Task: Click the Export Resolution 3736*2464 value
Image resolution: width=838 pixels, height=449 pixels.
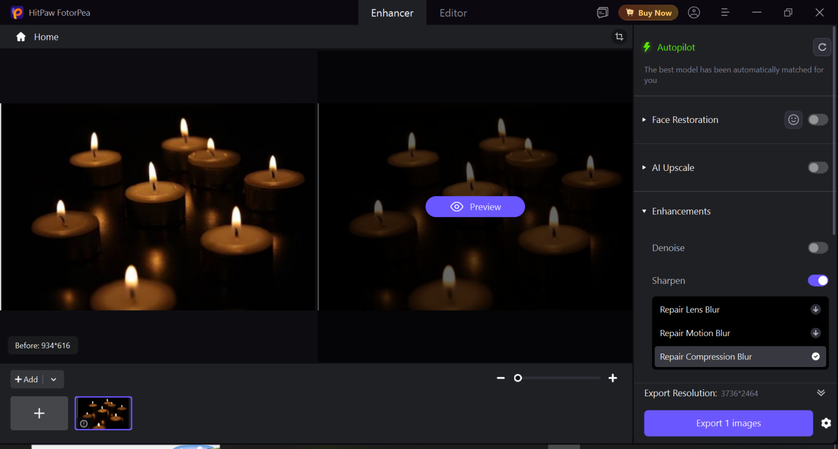Action: (x=739, y=393)
